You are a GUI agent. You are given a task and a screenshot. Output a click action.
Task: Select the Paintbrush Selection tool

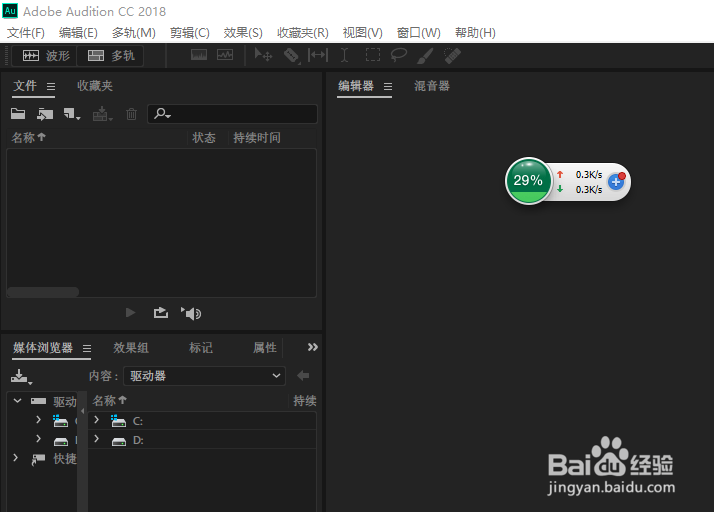click(425, 56)
